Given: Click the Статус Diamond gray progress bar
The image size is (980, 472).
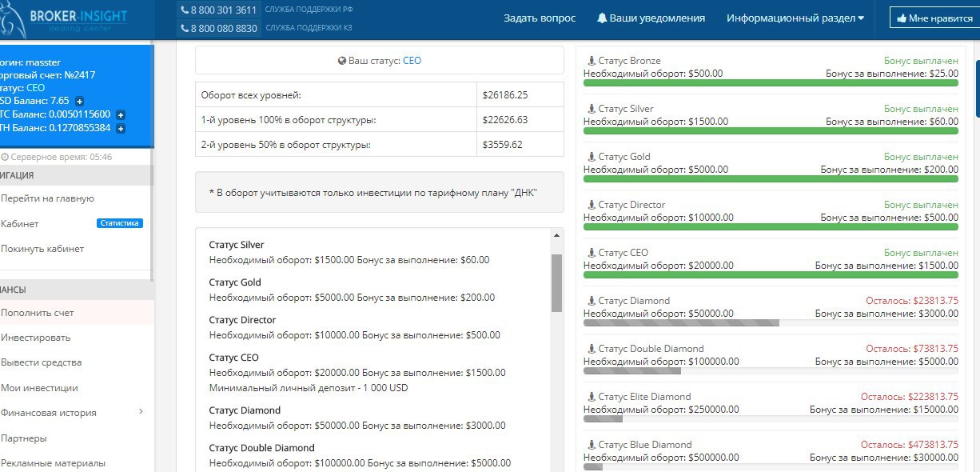Looking at the screenshot, I should tap(681, 323).
